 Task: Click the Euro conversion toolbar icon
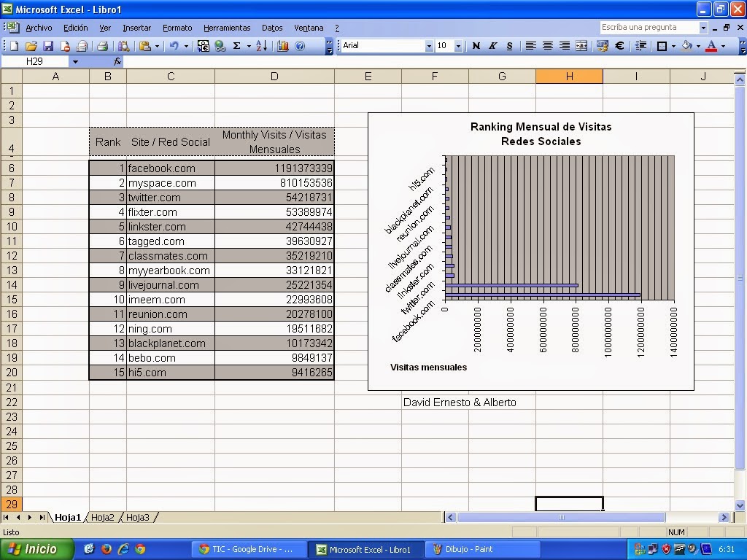(203, 46)
